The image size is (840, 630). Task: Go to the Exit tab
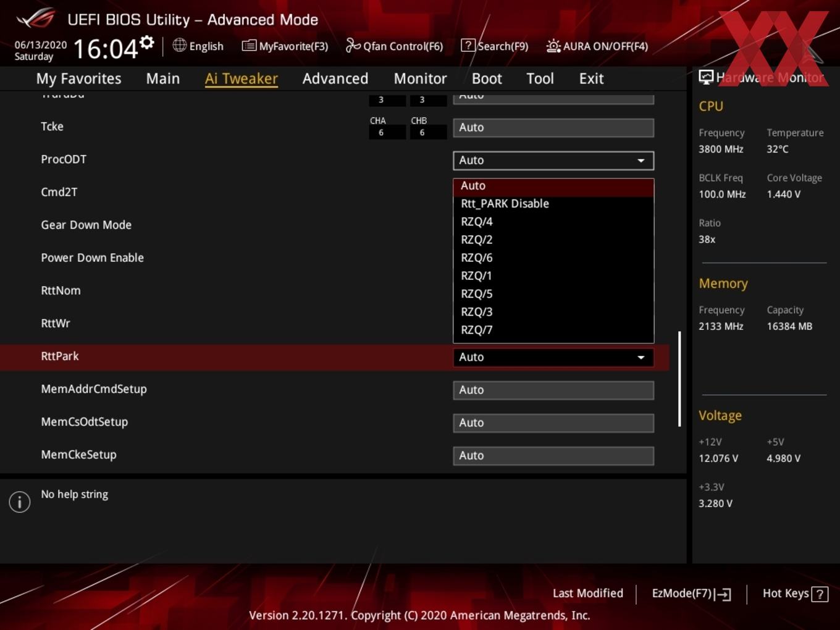point(591,78)
